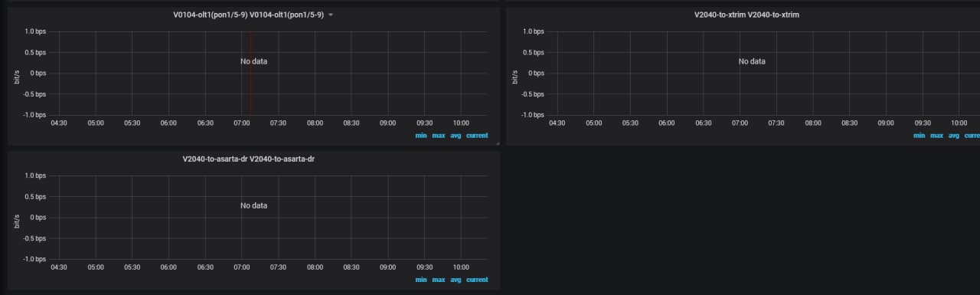The height and width of the screenshot is (295, 980).
Task: Click the resize handle of V0104-olt1 panel
Action: [x=497, y=143]
